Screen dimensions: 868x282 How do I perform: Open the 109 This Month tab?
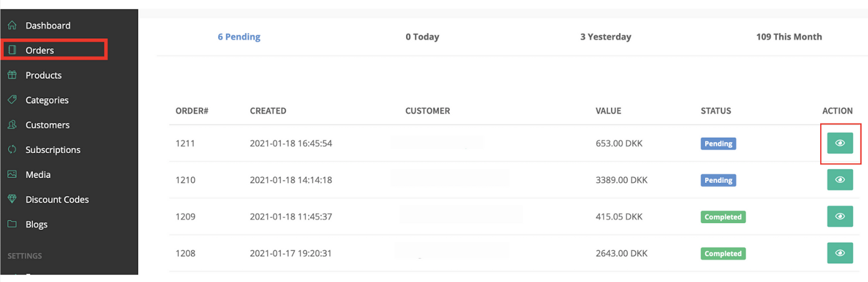click(789, 37)
